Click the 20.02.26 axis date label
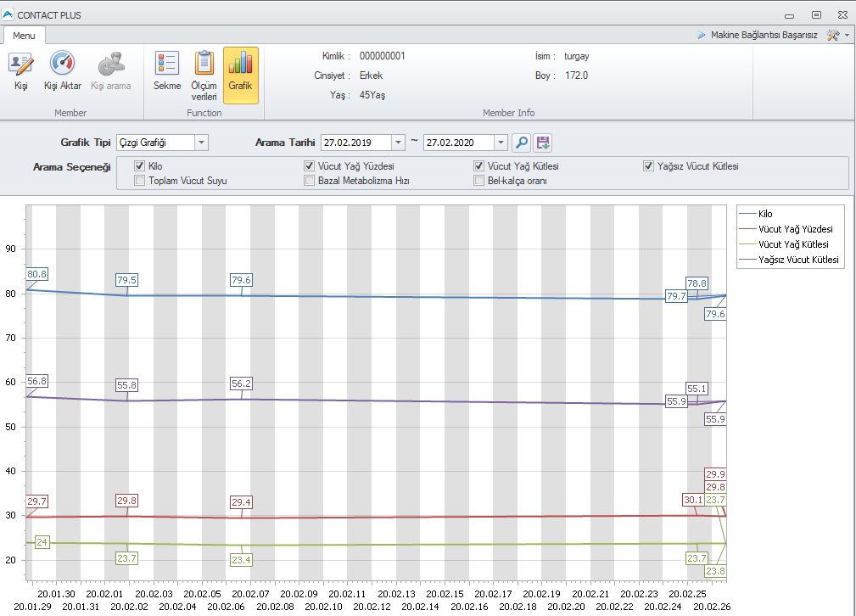856x616 pixels. pyautogui.click(x=712, y=607)
